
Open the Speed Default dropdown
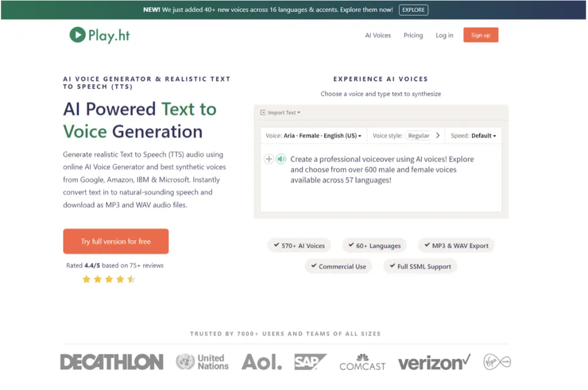coord(473,136)
